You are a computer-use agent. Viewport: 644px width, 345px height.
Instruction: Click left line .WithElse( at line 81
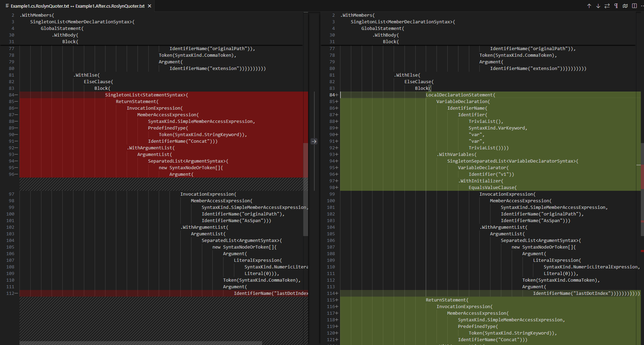point(87,75)
